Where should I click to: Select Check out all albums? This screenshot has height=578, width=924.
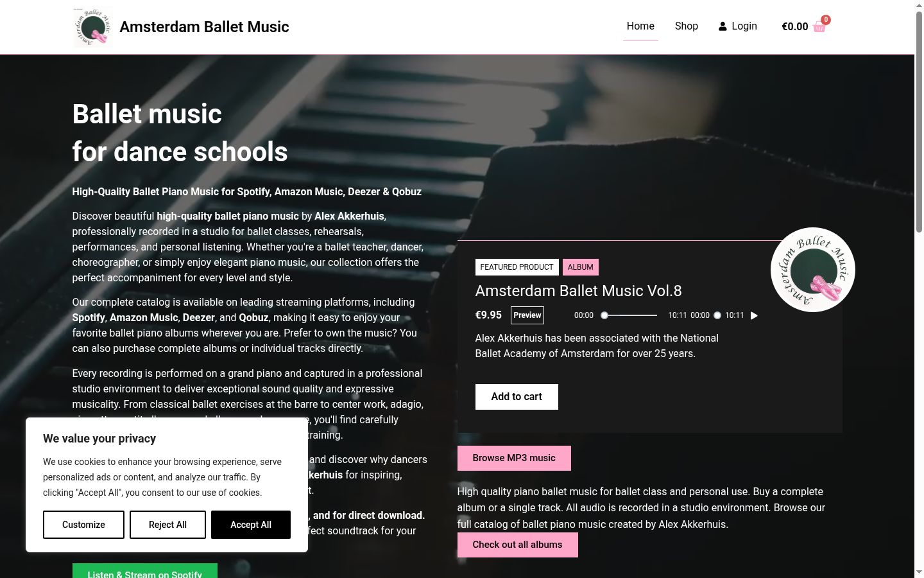517,545
